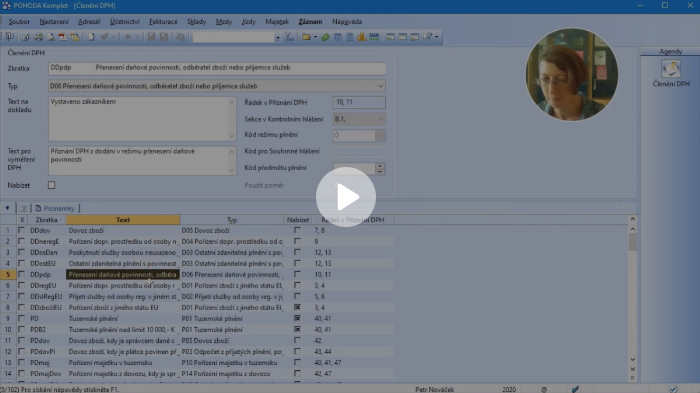Click the calculator icon in the toolbar
700x393 pixels.
click(x=350, y=37)
